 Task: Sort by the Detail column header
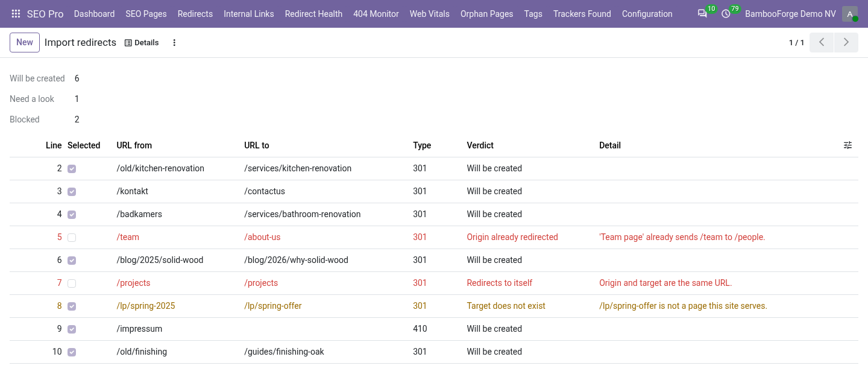(610, 145)
